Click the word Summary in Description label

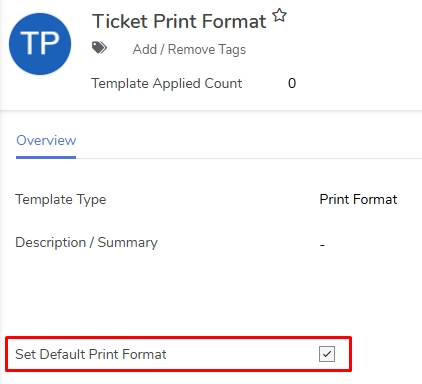pos(128,243)
